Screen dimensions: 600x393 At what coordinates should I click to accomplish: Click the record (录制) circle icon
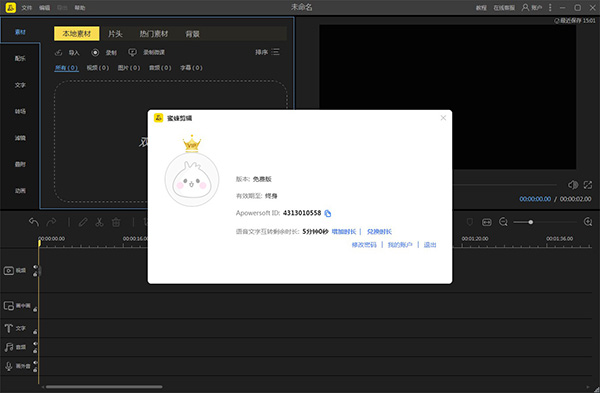tap(95, 52)
